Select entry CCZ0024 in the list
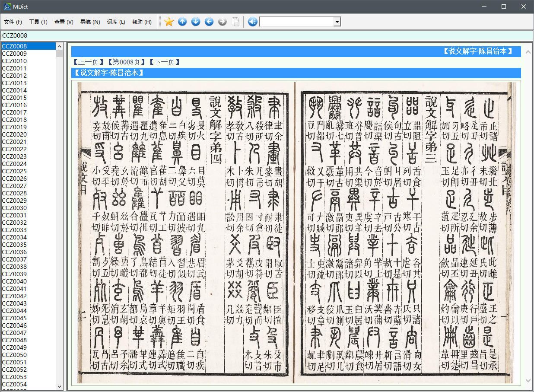 pos(28,164)
